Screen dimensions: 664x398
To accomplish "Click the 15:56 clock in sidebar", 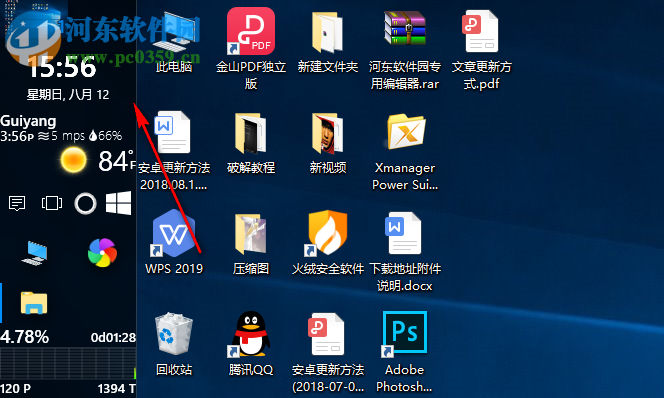I will tap(62, 68).
